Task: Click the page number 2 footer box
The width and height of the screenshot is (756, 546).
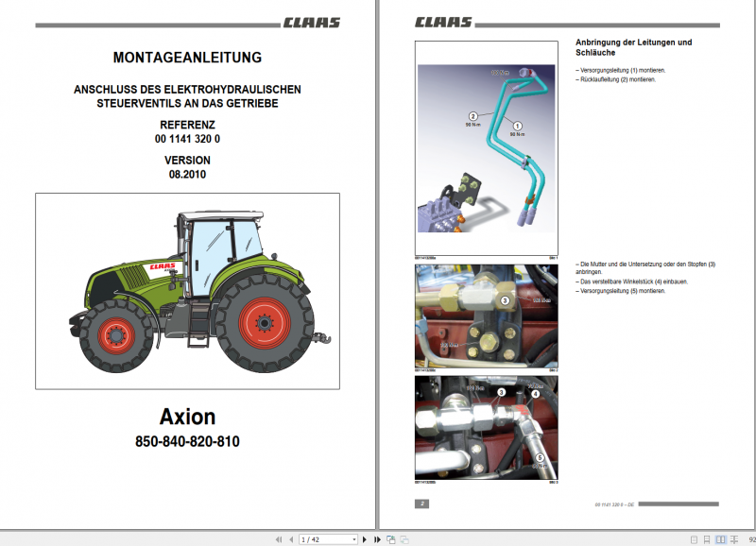Action: (x=421, y=504)
